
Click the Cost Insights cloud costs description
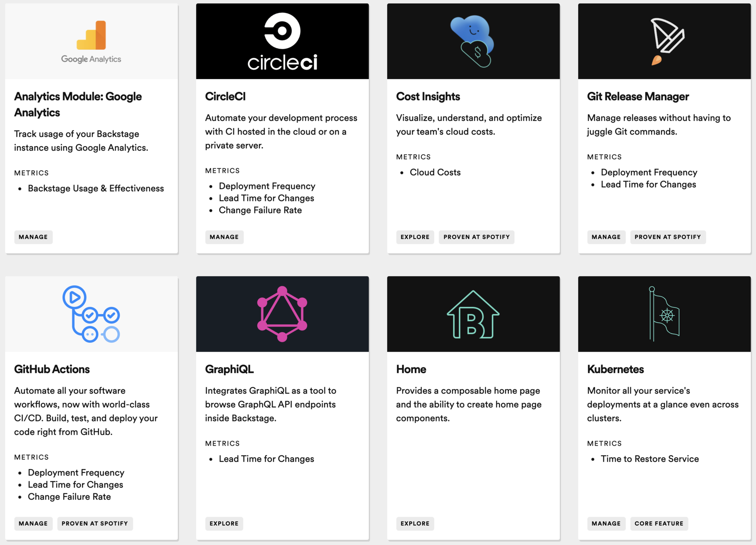point(469,125)
